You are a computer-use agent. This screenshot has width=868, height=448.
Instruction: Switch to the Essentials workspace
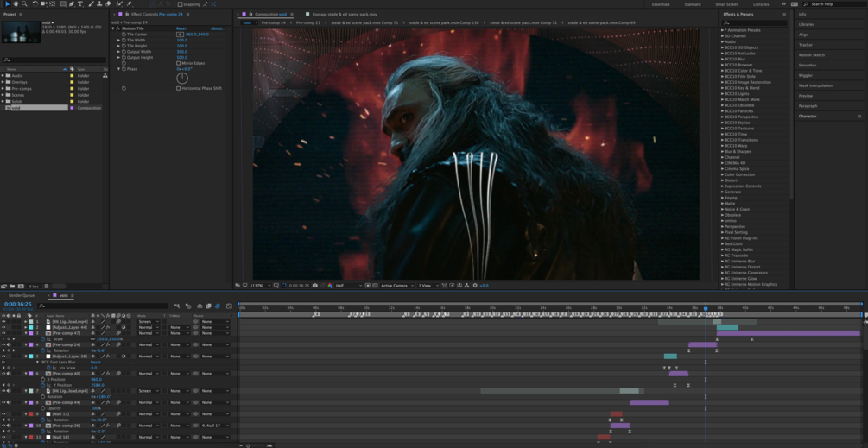pyautogui.click(x=661, y=3)
